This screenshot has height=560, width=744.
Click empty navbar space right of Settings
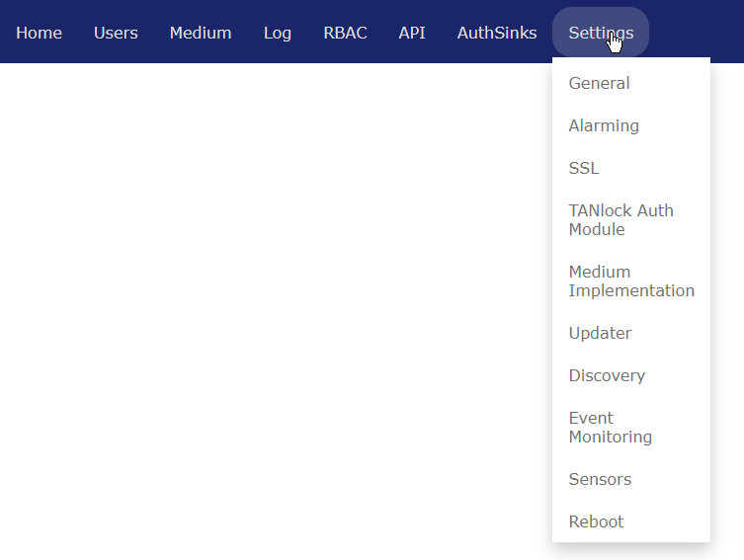pyautogui.click(x=697, y=32)
